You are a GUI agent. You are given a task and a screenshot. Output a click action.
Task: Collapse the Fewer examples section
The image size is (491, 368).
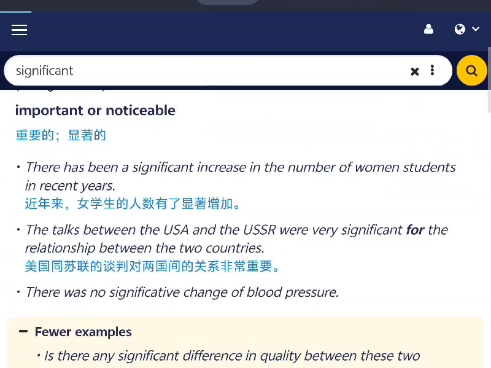83,332
